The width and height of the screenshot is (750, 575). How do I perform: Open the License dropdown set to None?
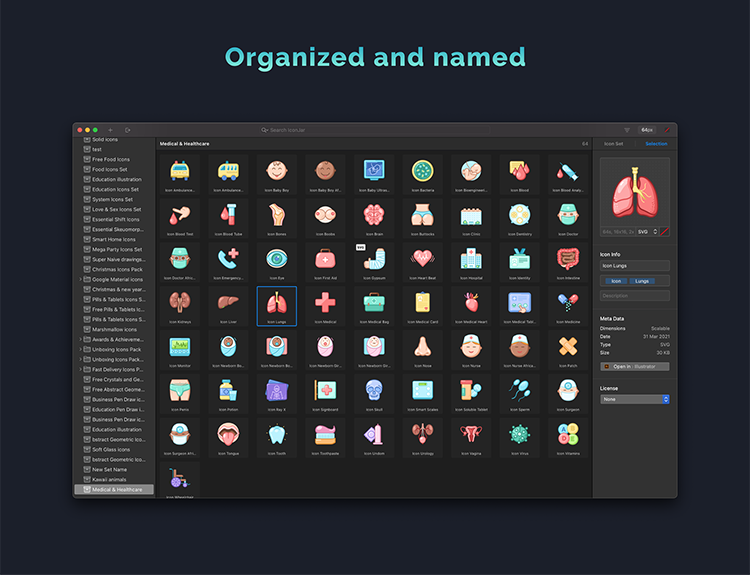tap(635, 399)
